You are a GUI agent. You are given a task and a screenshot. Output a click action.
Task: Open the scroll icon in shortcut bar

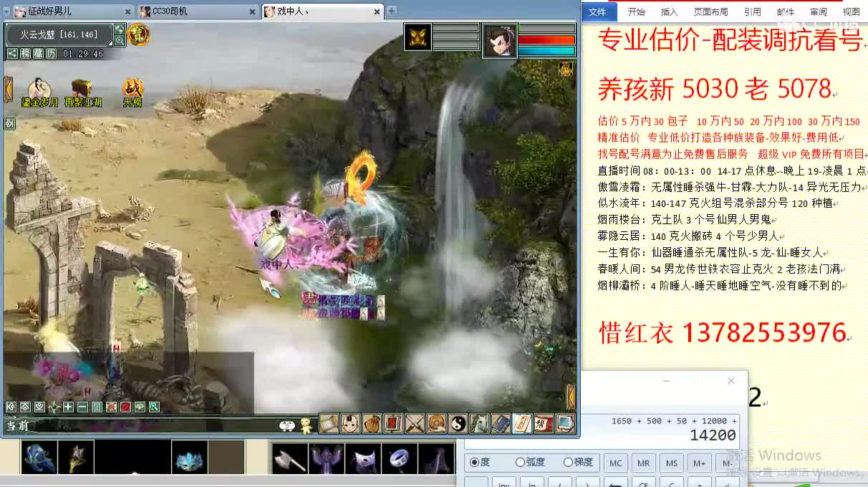(329, 424)
